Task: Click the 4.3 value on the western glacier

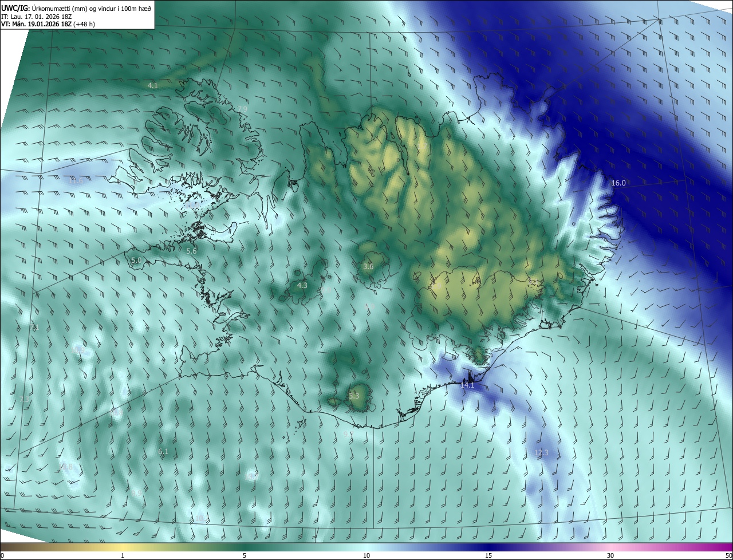Action: [x=302, y=285]
